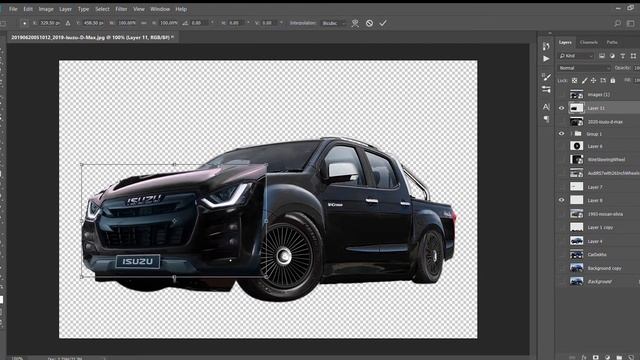Open the Character panel icon
Screen dimensions: 640x360
pyautogui.click(x=546, y=107)
